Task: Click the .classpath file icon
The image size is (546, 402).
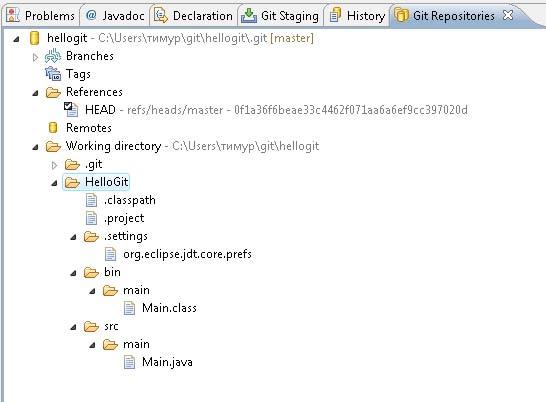Action: click(x=91, y=200)
